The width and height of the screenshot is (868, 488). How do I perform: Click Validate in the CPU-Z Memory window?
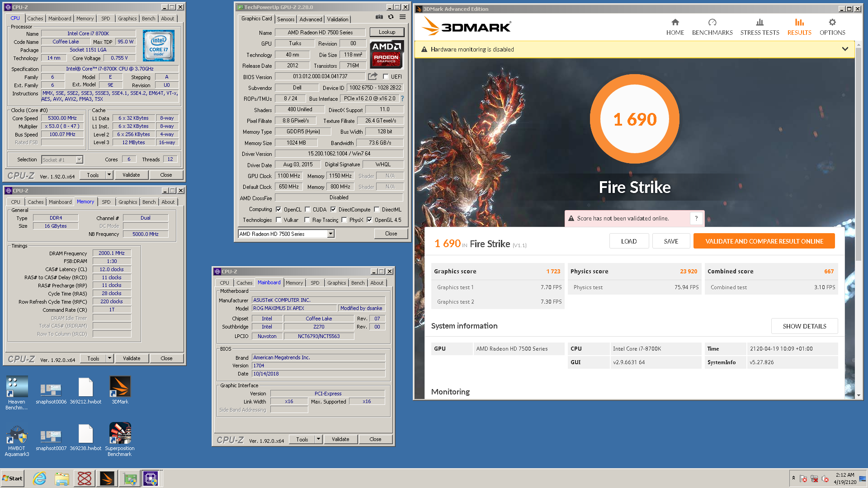click(x=132, y=358)
